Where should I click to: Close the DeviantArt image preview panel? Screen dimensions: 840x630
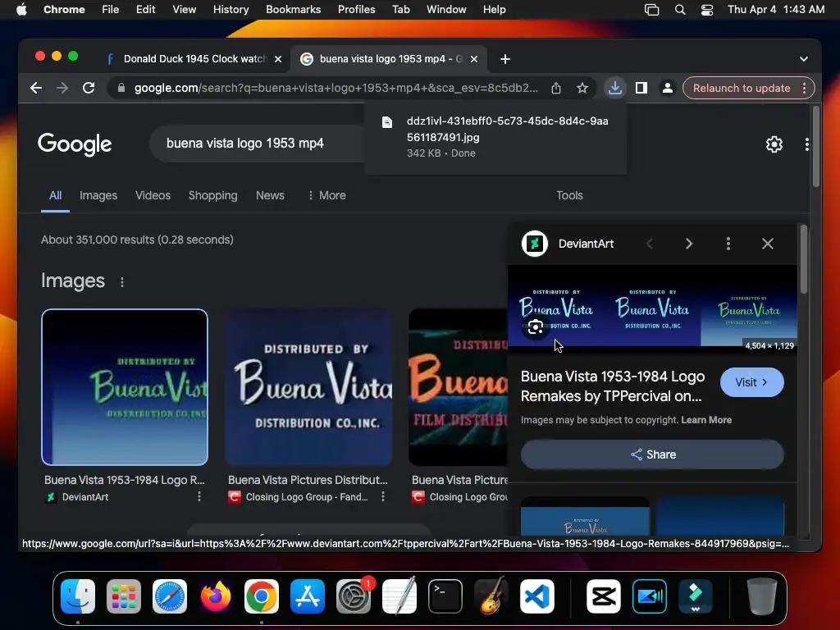[x=768, y=244]
